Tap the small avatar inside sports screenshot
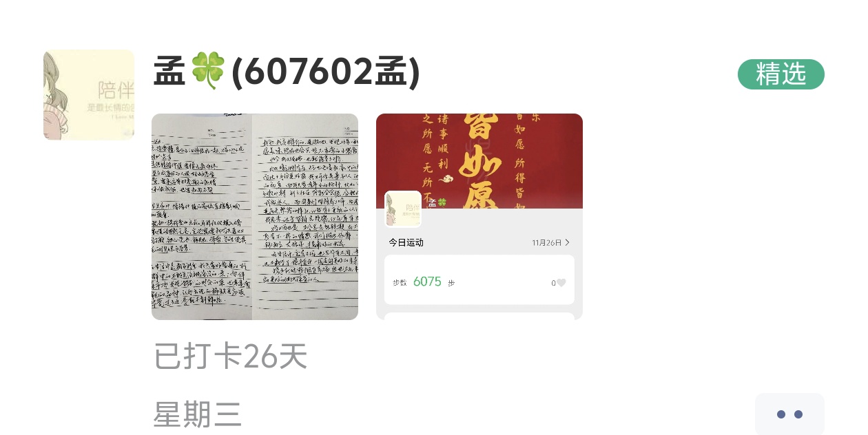Image resolution: width=868 pixels, height=435 pixels. click(x=403, y=209)
